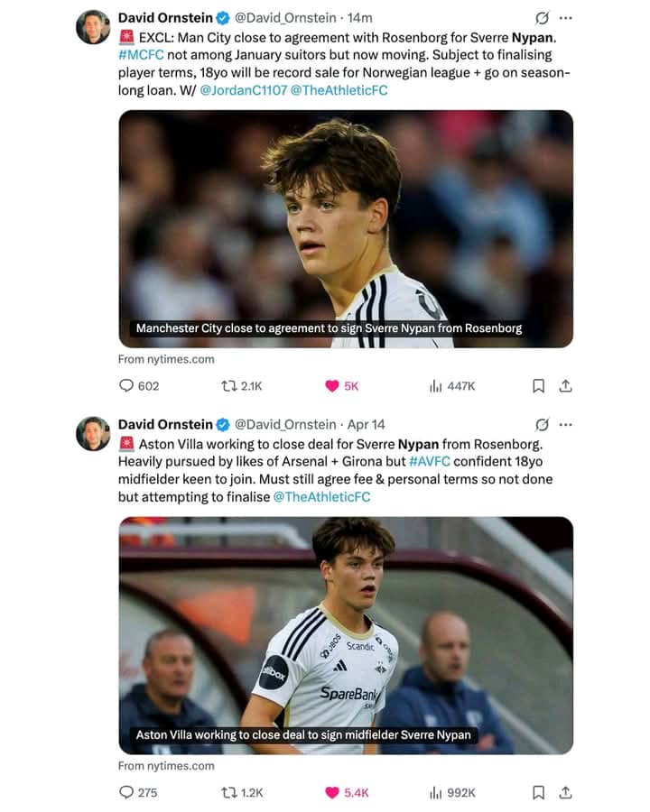Open Grok icon on Apr 14 tweet
Viewport: 650px width, 812px height.
click(542, 425)
